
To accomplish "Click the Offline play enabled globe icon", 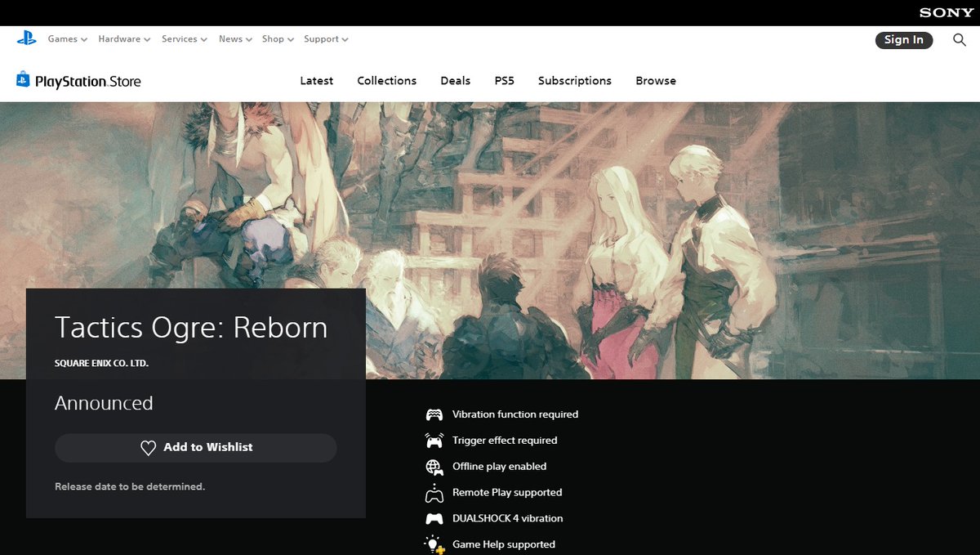I will pyautogui.click(x=434, y=467).
